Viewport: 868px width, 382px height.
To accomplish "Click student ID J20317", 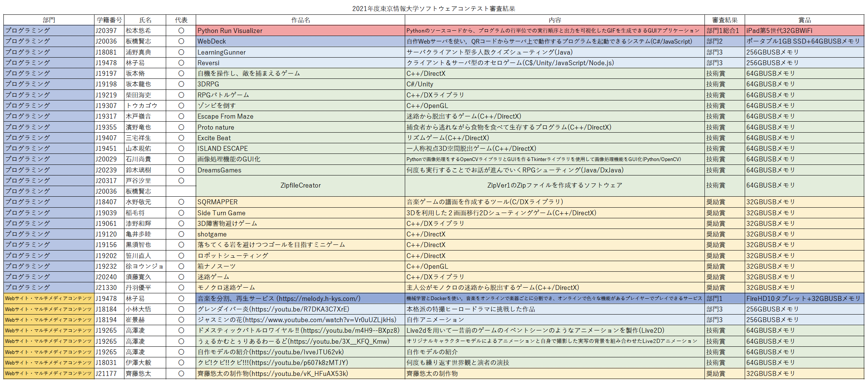I will [109, 181].
